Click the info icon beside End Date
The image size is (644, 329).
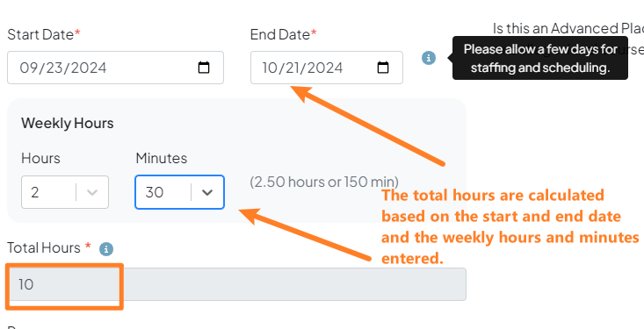click(x=429, y=58)
